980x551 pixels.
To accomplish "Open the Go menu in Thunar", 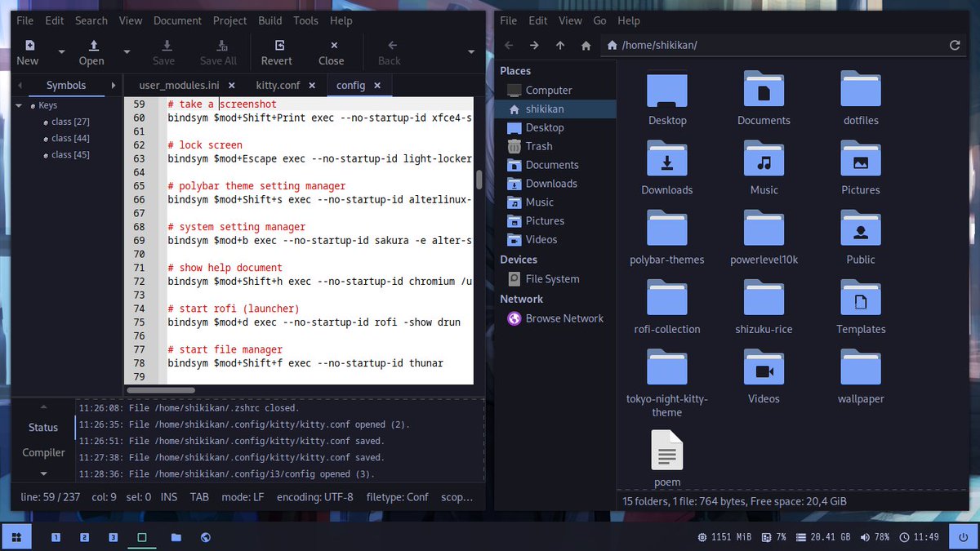I will click(x=600, y=20).
